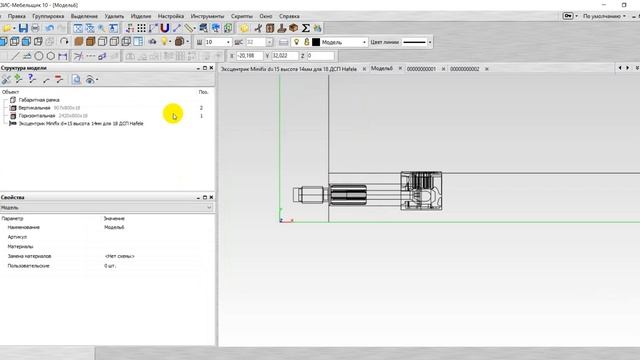Screen dimensions: 640x360
Task: Switch to the 00000000001 tab
Action: 421,69
